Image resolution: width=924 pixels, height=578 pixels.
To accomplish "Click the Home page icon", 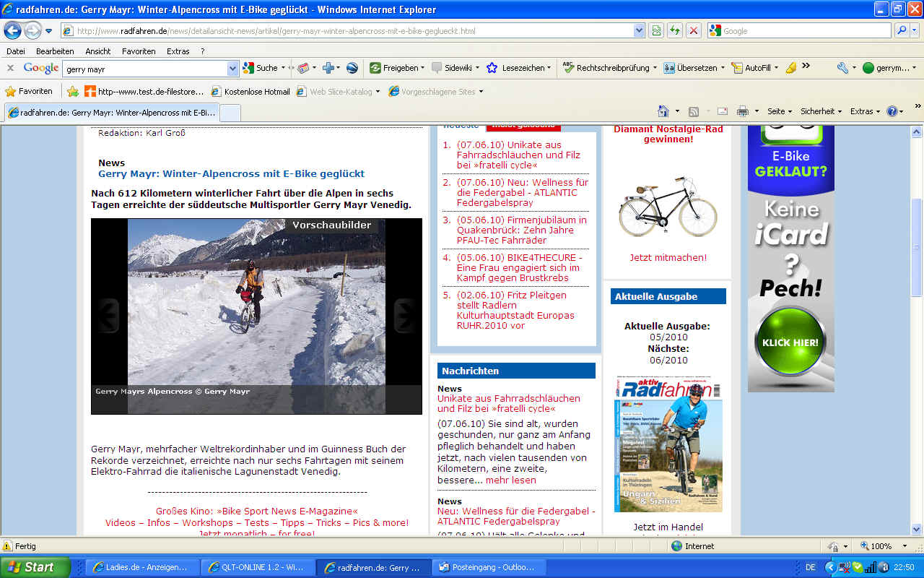I will point(663,111).
